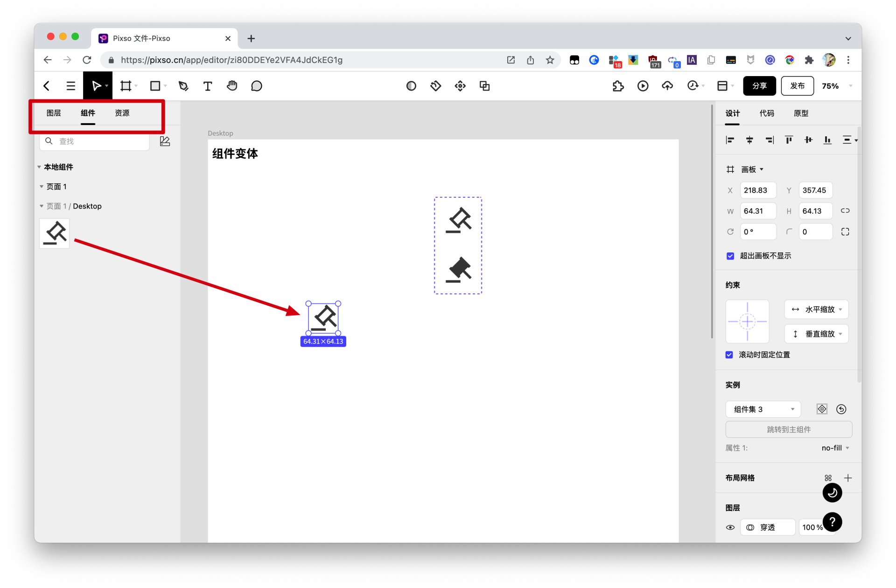Open the 水平缩放 constraint dropdown
Screen dimensions: 896x588
coord(816,309)
